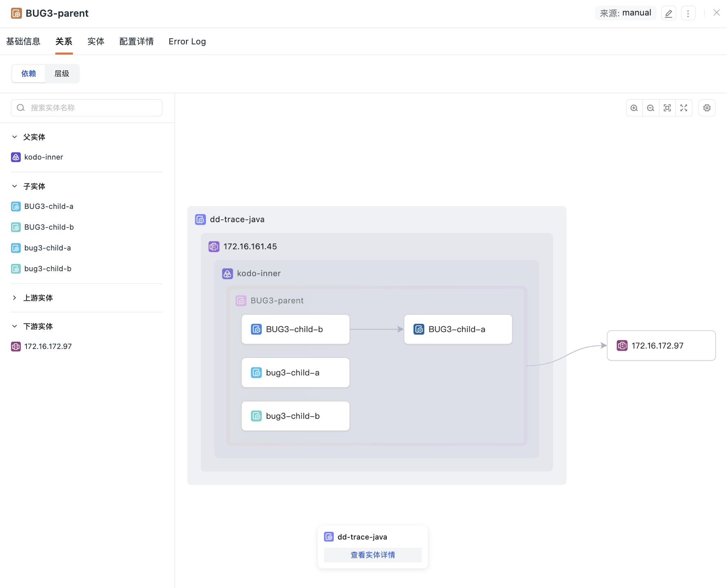Click the edit pencil icon in header

[668, 13]
